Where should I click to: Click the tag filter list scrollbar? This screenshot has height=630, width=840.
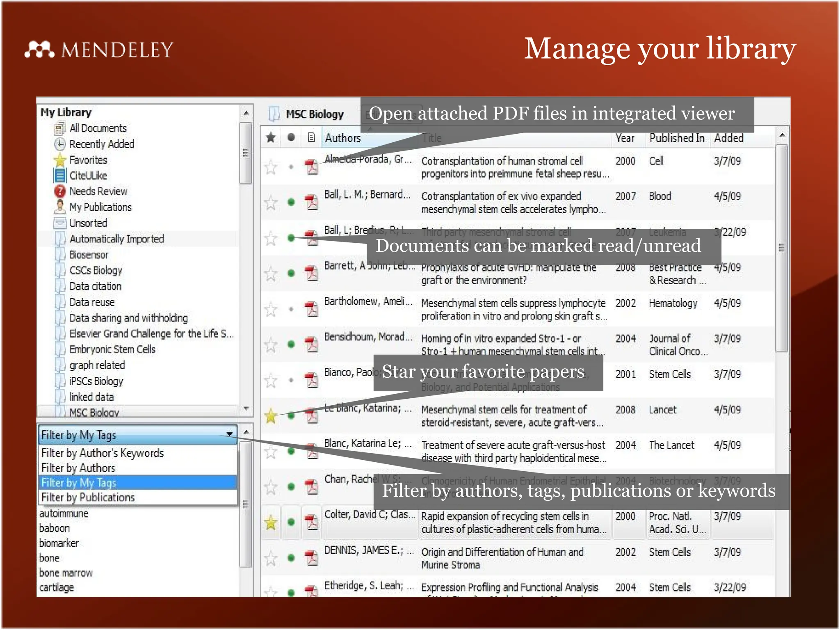(x=245, y=504)
